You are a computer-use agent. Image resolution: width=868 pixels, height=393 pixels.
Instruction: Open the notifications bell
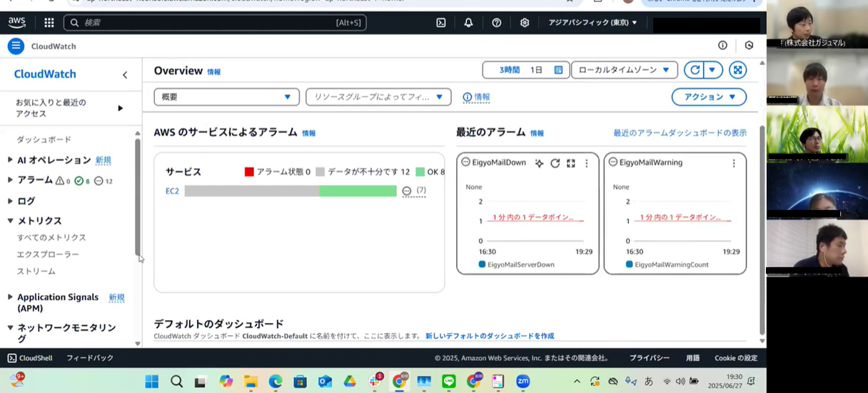468,23
